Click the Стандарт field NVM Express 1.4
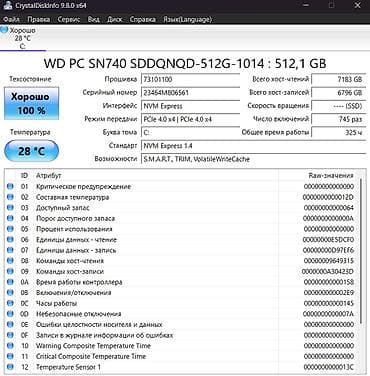This screenshot has height=376, width=370. tap(253, 146)
